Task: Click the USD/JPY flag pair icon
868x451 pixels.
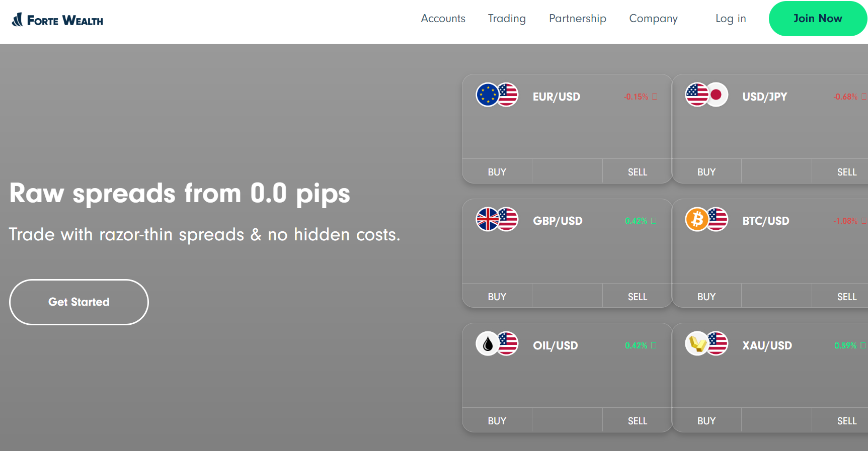Action: click(706, 95)
